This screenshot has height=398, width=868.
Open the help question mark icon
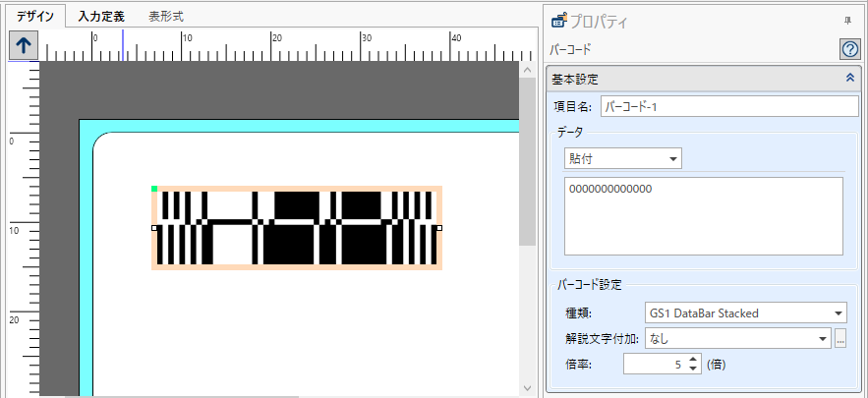point(850,50)
